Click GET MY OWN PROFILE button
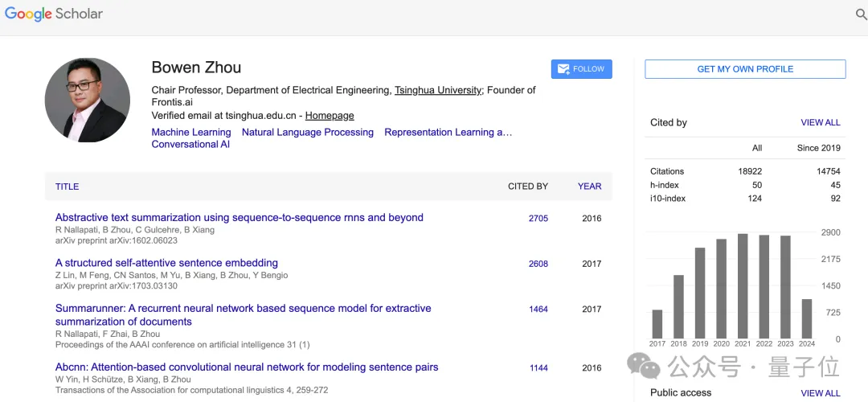This screenshot has width=868, height=402. tap(745, 69)
